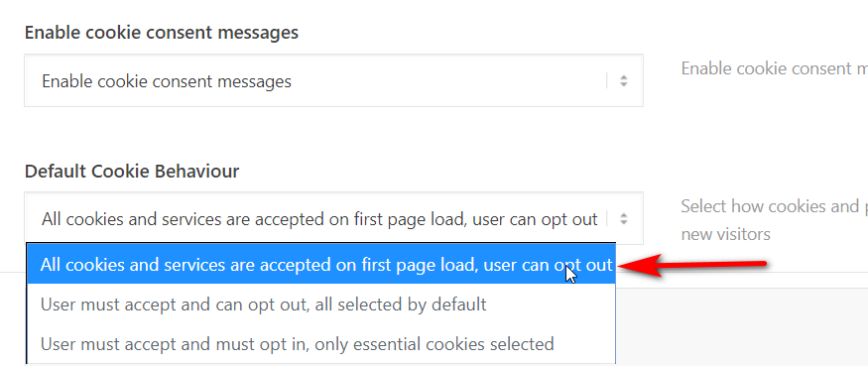Choose 'User must accept and can opt out' option
The image size is (868, 366).
(x=321, y=304)
